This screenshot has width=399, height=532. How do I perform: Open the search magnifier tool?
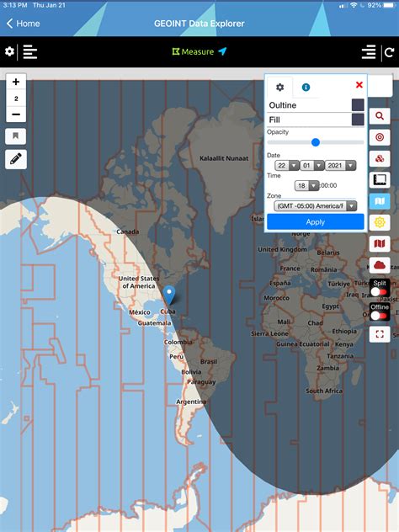[380, 116]
